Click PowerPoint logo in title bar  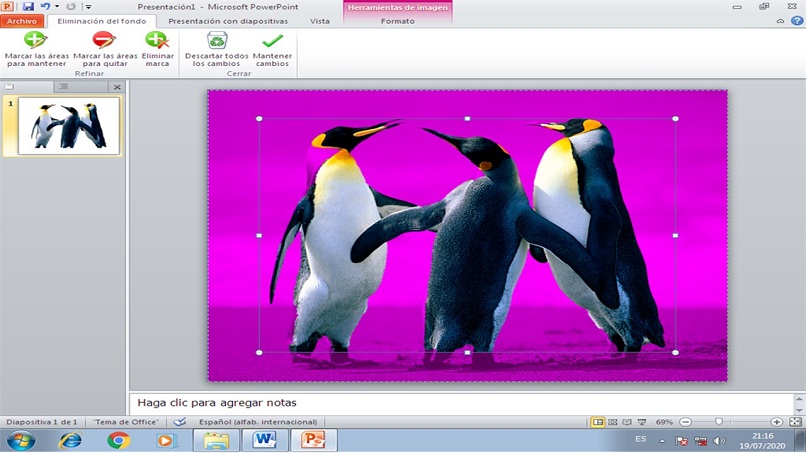(x=8, y=7)
